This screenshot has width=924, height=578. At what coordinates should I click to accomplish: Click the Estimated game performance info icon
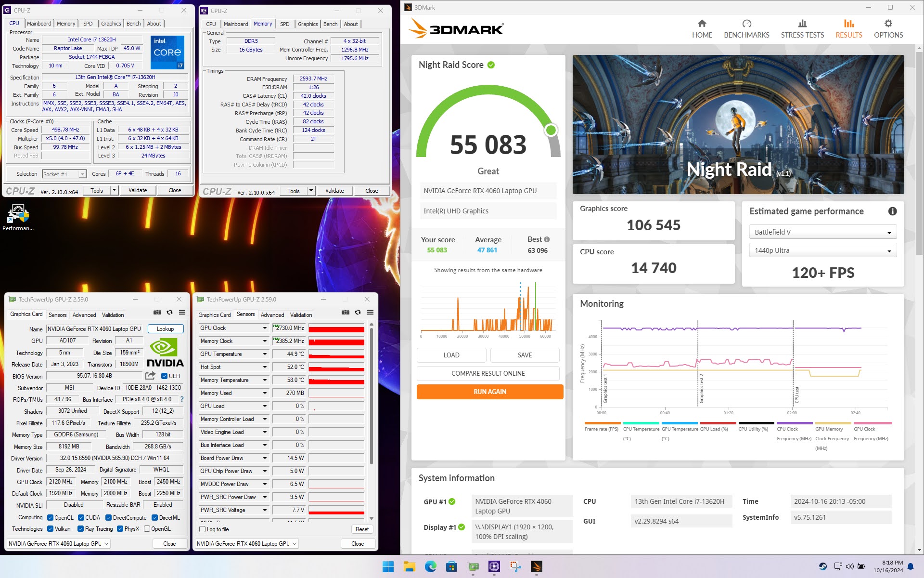coord(892,211)
